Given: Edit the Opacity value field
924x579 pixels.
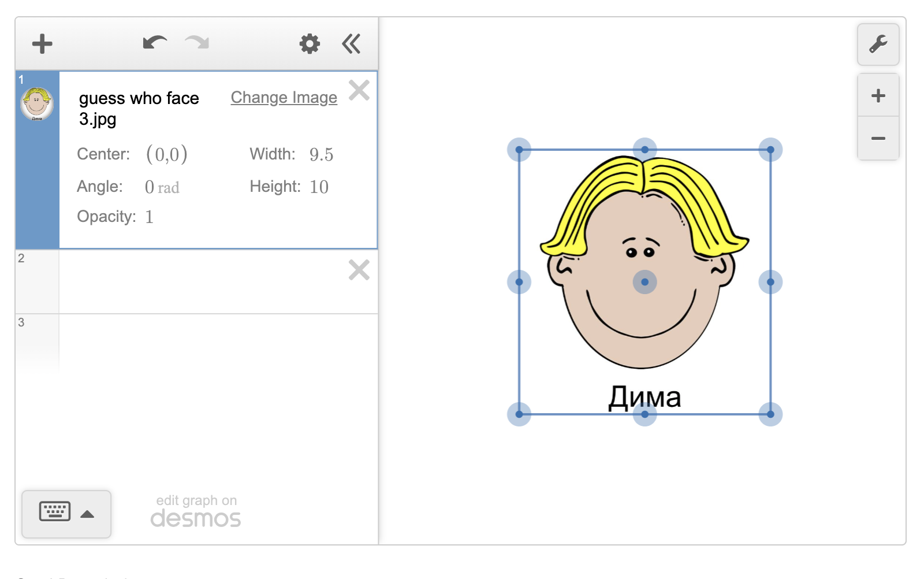Looking at the screenshot, I should (149, 217).
